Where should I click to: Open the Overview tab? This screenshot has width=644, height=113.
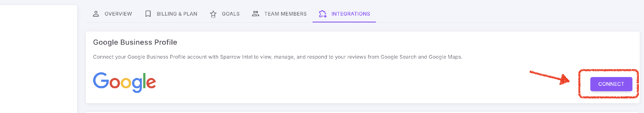pyautogui.click(x=112, y=14)
